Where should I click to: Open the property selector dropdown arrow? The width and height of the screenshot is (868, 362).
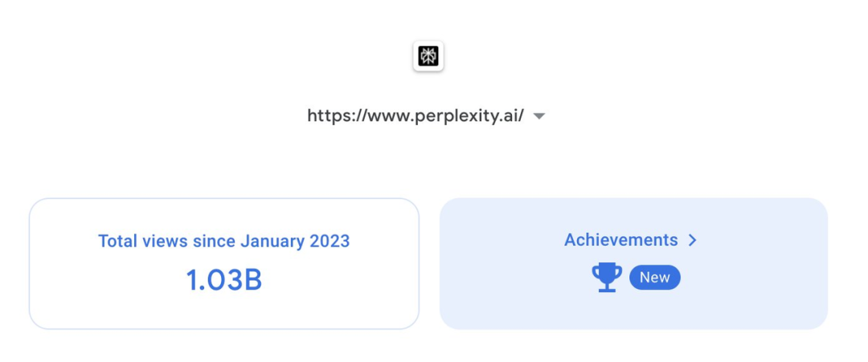pyautogui.click(x=538, y=116)
